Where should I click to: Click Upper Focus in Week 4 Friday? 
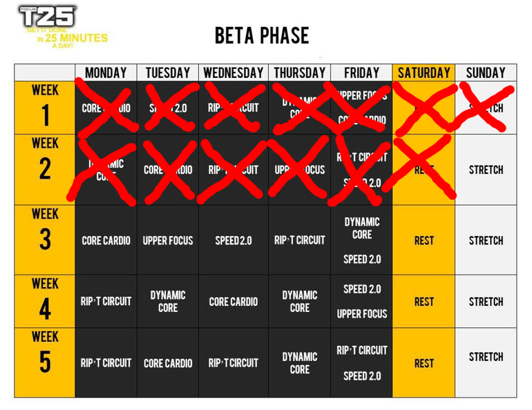click(x=361, y=314)
